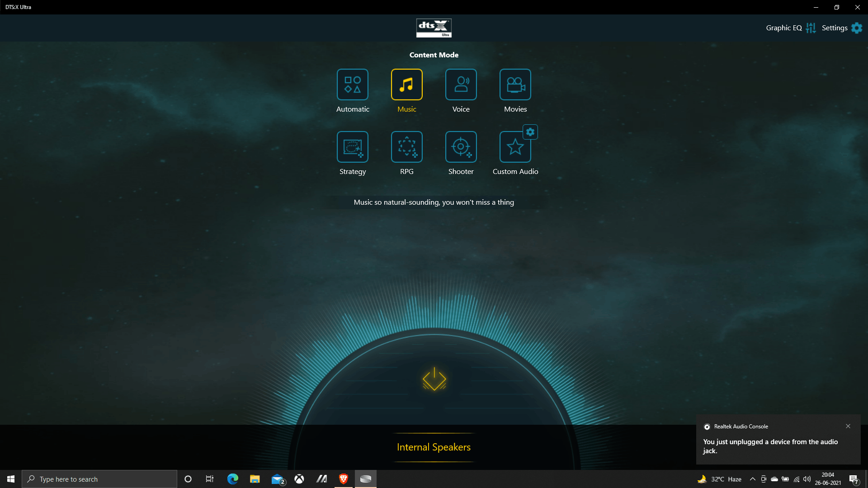Viewport: 868px width, 488px height.
Task: Enable Shooter game mode
Action: click(461, 147)
